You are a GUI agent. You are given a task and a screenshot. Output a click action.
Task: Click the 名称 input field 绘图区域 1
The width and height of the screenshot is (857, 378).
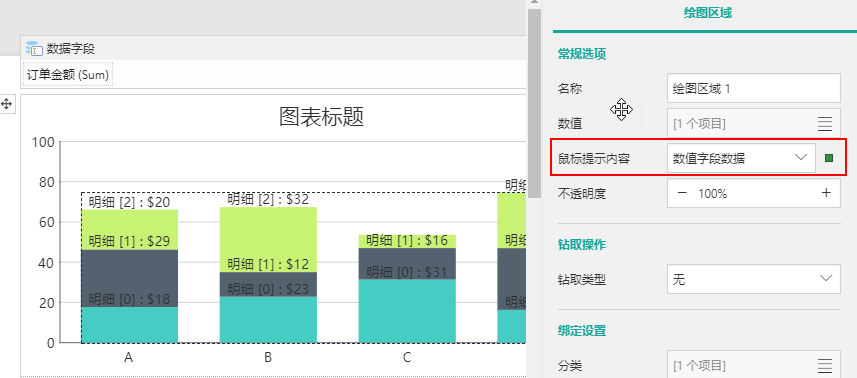(754, 88)
